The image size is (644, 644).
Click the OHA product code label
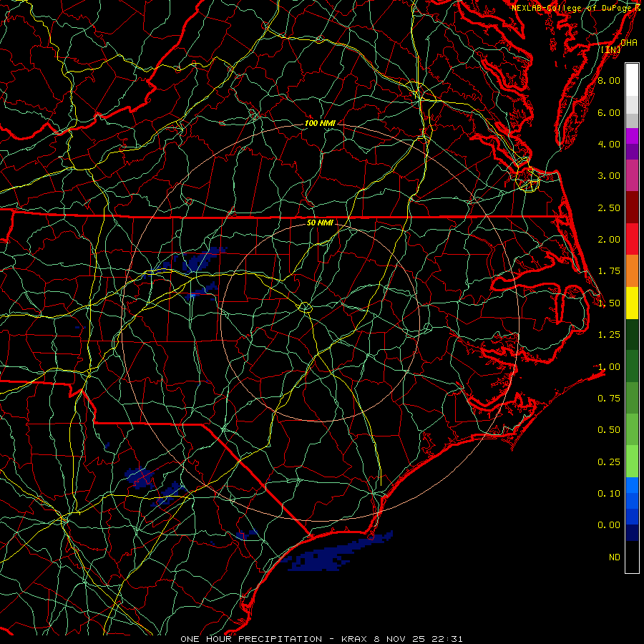point(629,43)
